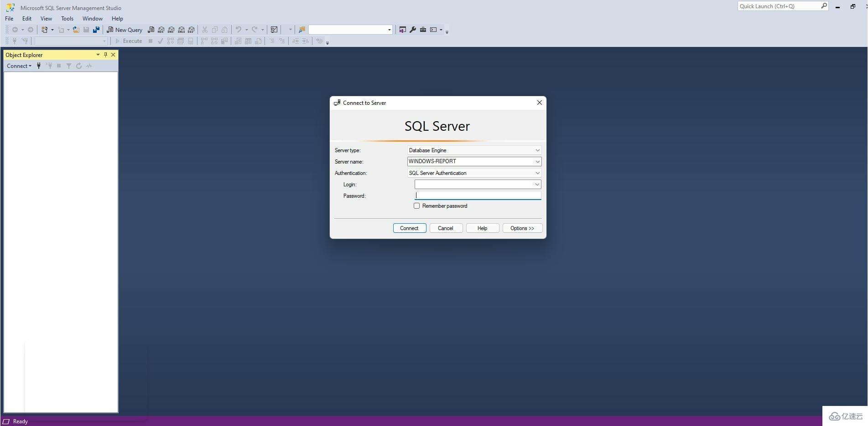Viewport: 868px width, 426px height.
Task: Click the DAX query icon
Action: point(191,30)
